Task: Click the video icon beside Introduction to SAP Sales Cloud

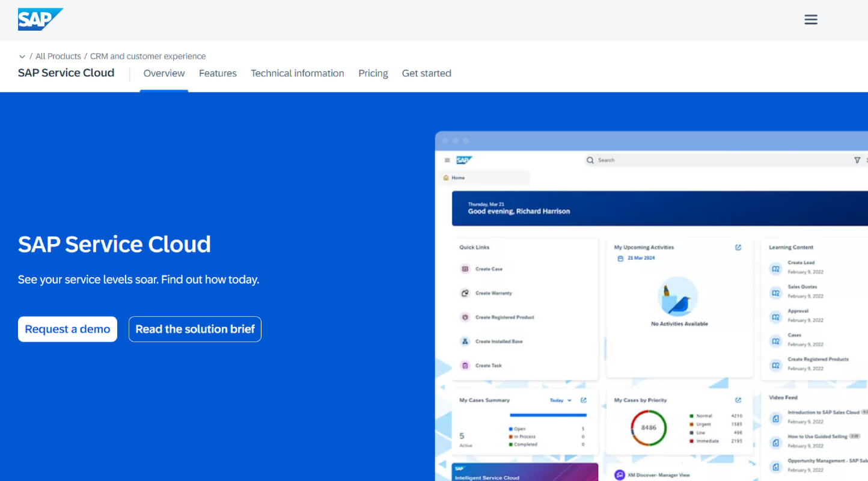Action: [776, 418]
